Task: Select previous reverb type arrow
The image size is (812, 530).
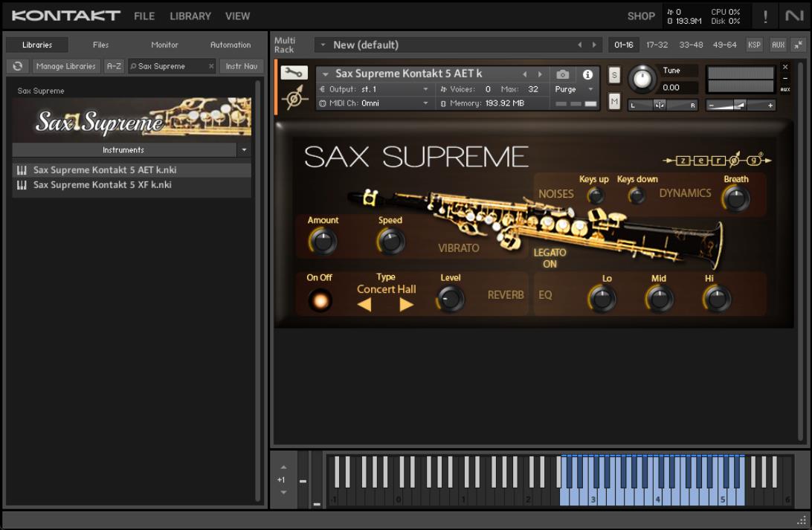Action: click(364, 304)
